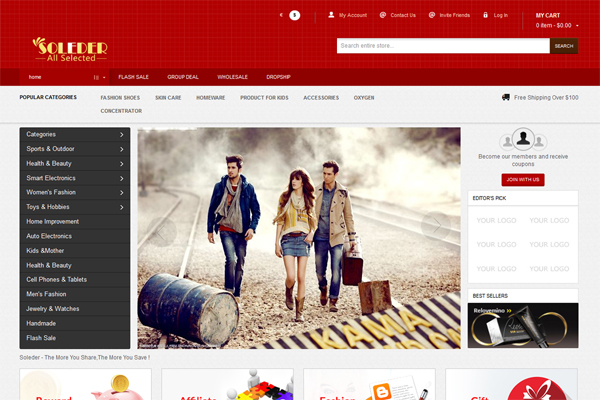Expand the Women's Fashion submenu
The height and width of the screenshot is (400, 600).
122,193
